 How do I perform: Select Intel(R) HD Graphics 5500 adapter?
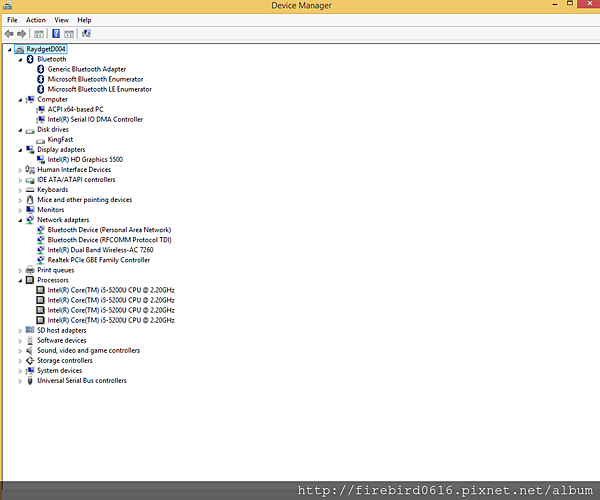click(x=85, y=160)
